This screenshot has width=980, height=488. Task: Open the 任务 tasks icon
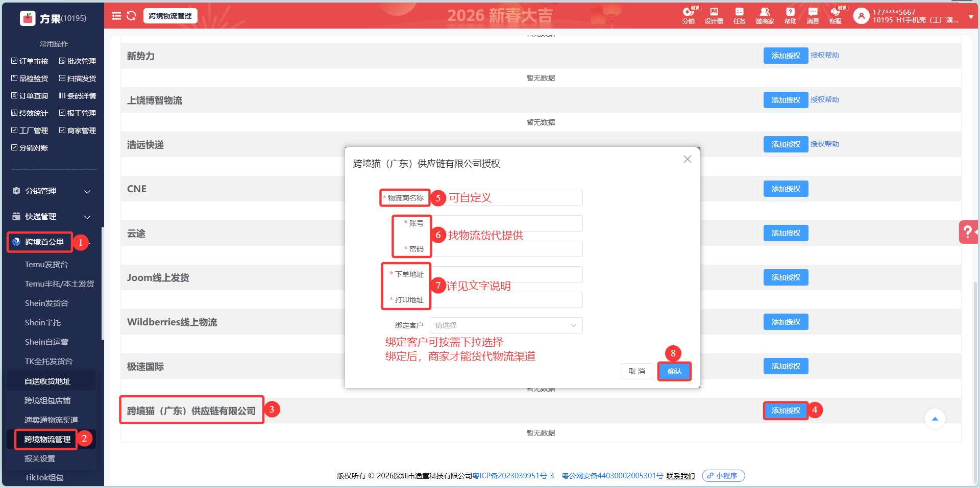739,16
